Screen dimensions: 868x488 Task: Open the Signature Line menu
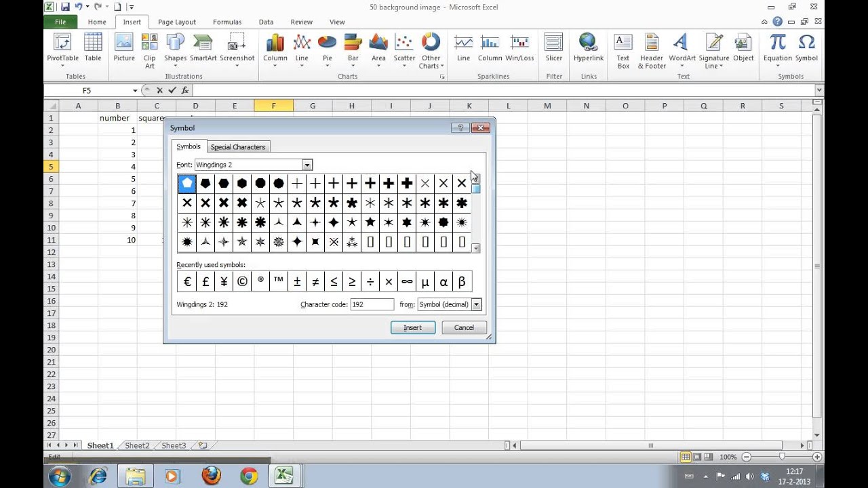pos(714,51)
